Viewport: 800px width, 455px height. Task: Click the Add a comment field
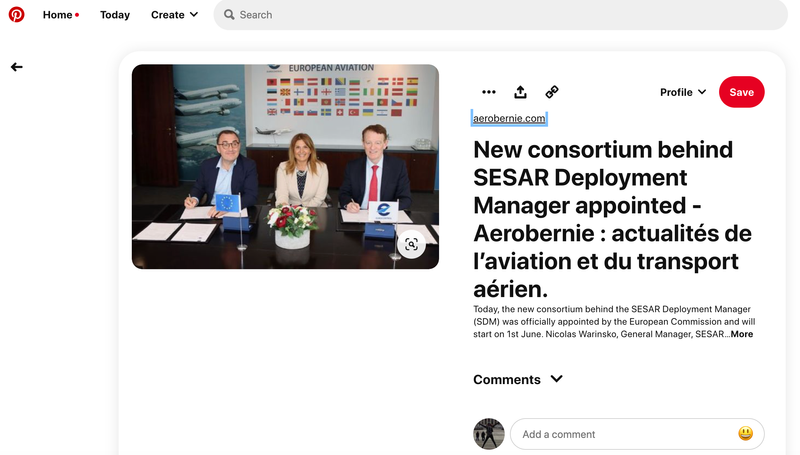click(x=637, y=434)
